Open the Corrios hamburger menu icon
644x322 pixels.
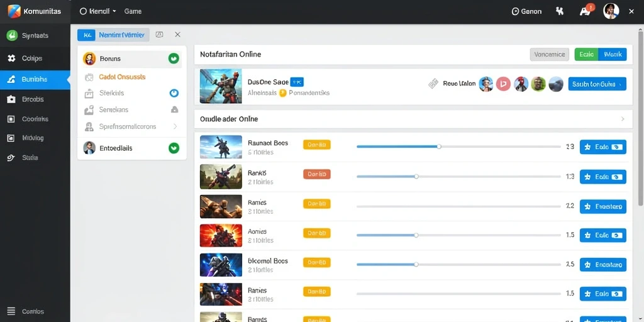tap(11, 311)
